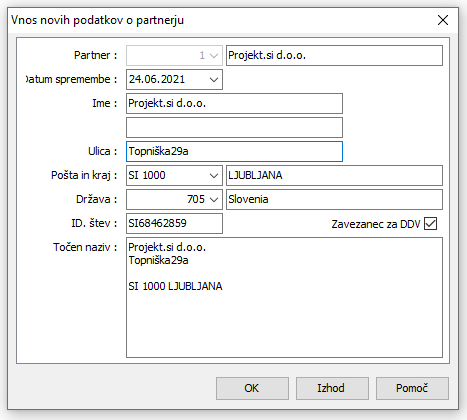Viewport: 467px width, 420px height.
Task: Click the Ime field with Projekt.si d.o.o.
Action: coord(234,103)
